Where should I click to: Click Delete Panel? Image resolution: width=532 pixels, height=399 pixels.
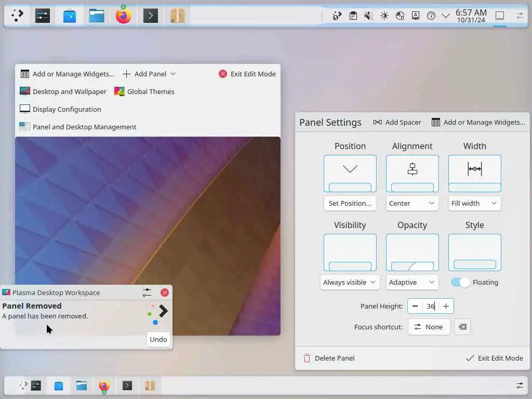click(x=329, y=358)
